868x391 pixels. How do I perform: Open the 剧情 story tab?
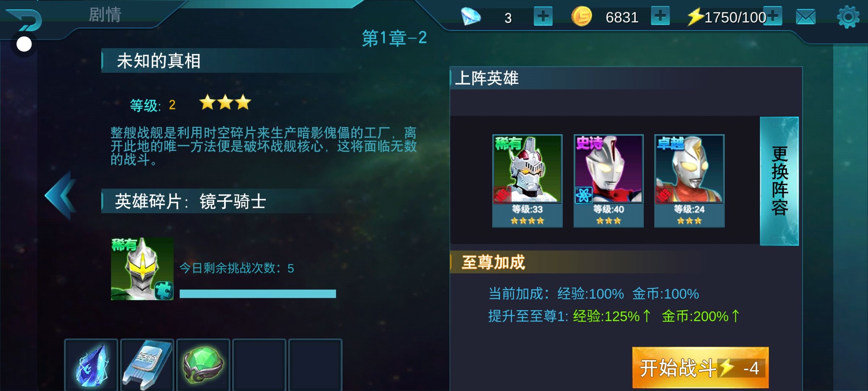click(105, 15)
